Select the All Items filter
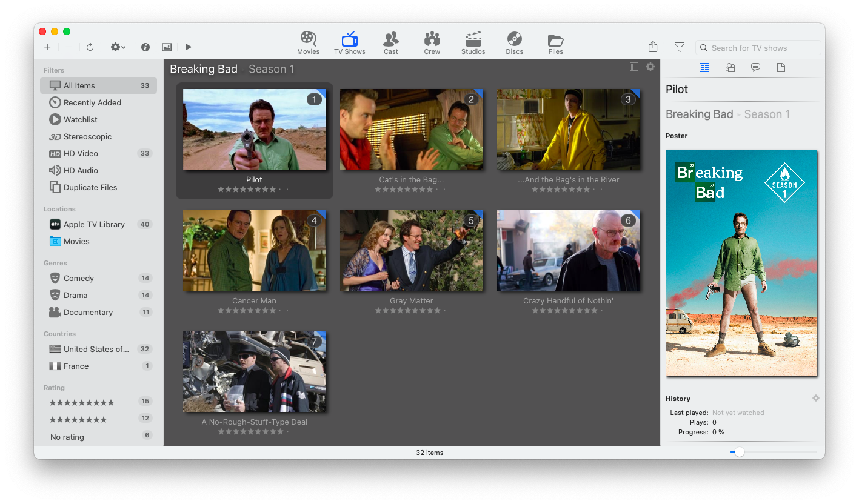The height and width of the screenshot is (504, 859). (x=98, y=85)
